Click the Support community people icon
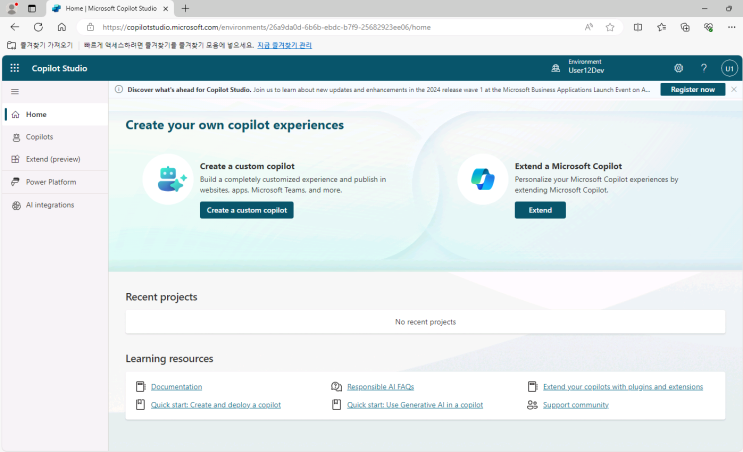 (532, 405)
